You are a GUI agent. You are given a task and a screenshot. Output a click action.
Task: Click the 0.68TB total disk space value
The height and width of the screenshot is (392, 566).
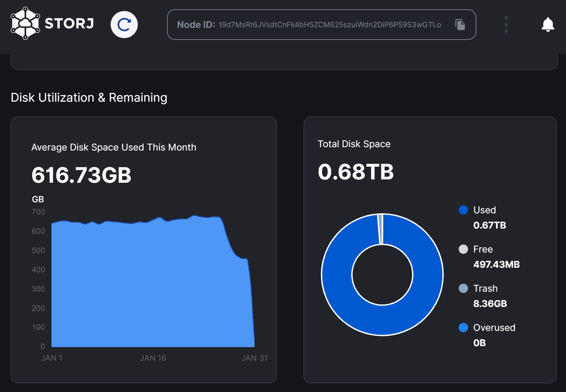point(355,172)
